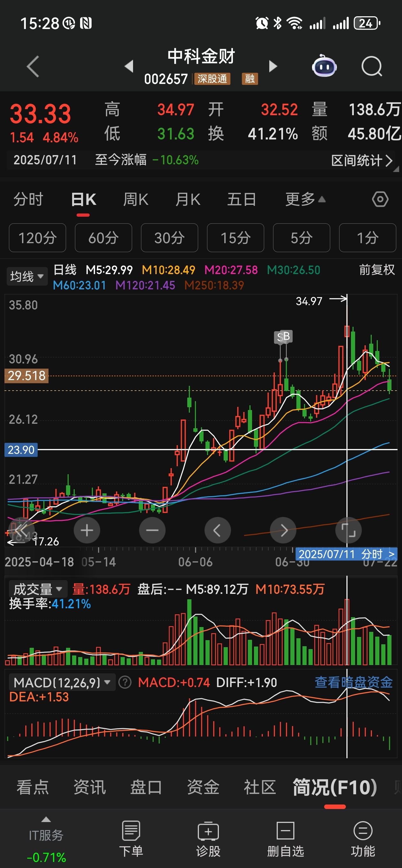
Task: Zoom out chart with minus button
Action: pyautogui.click(x=152, y=530)
